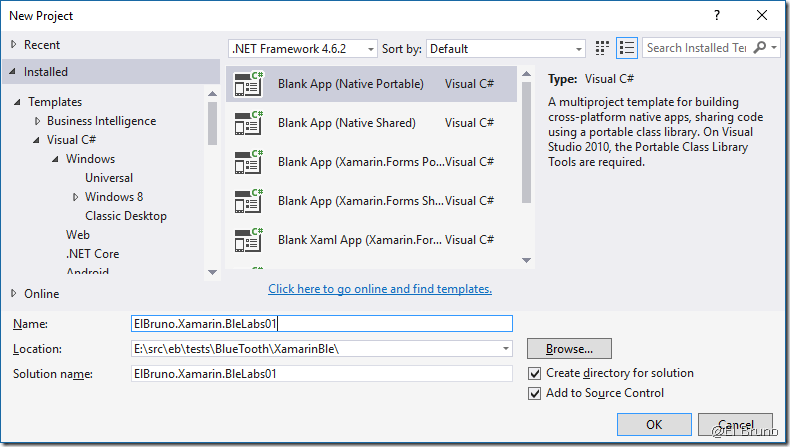The width and height of the screenshot is (790, 447).
Task: Open the go online templates link
Action: (380, 289)
